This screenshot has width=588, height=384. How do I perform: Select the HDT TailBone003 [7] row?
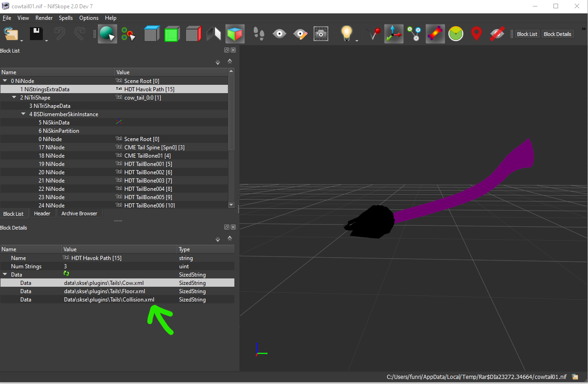coord(114,180)
